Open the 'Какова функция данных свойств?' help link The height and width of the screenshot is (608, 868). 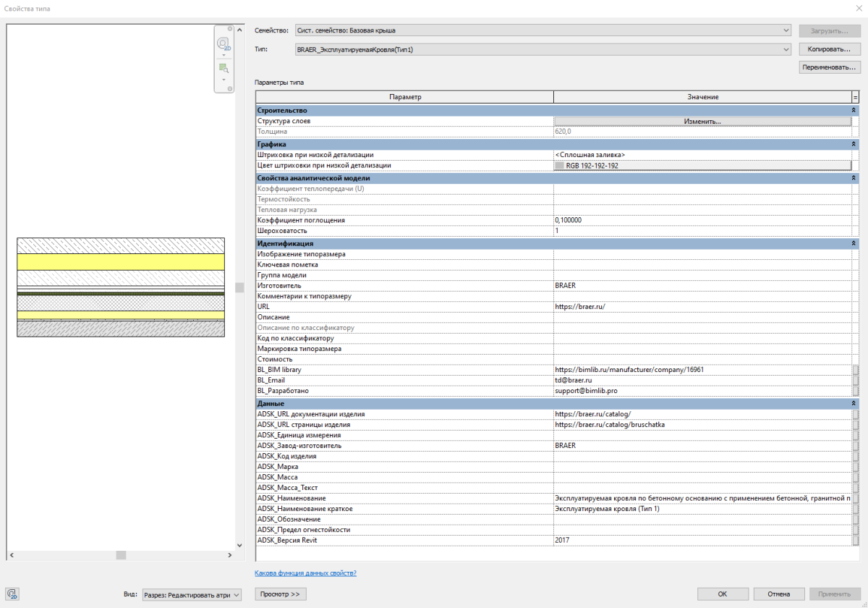pyautogui.click(x=305, y=573)
